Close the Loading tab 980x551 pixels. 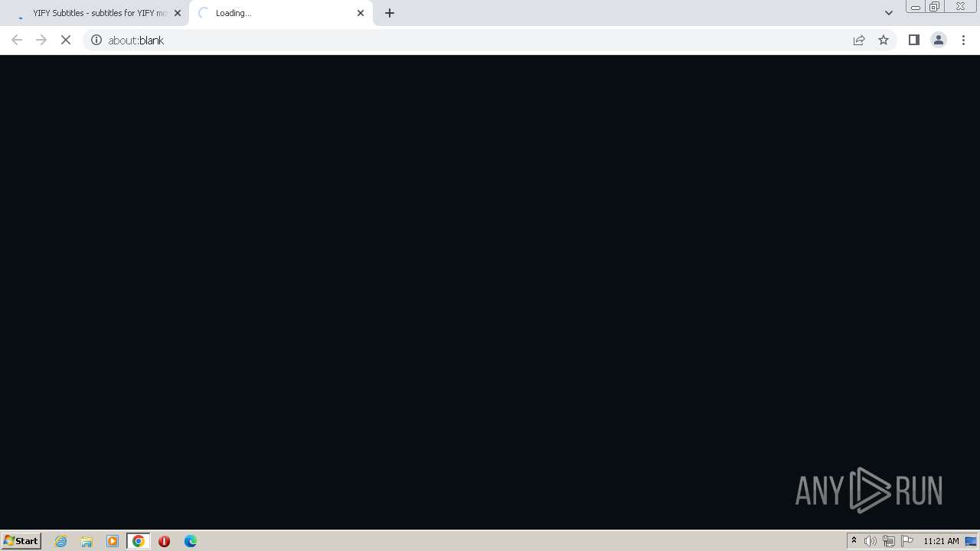point(361,13)
